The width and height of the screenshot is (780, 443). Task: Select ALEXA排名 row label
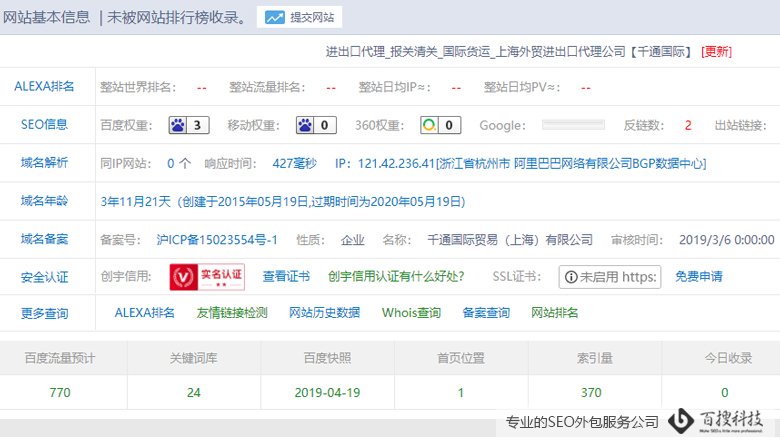point(44,87)
